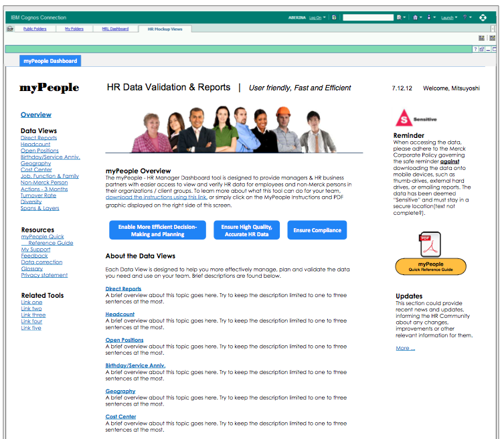This screenshot has width=504, height=439.
Task: Click Enable More Efficient Decision-Making button
Action: (x=157, y=230)
